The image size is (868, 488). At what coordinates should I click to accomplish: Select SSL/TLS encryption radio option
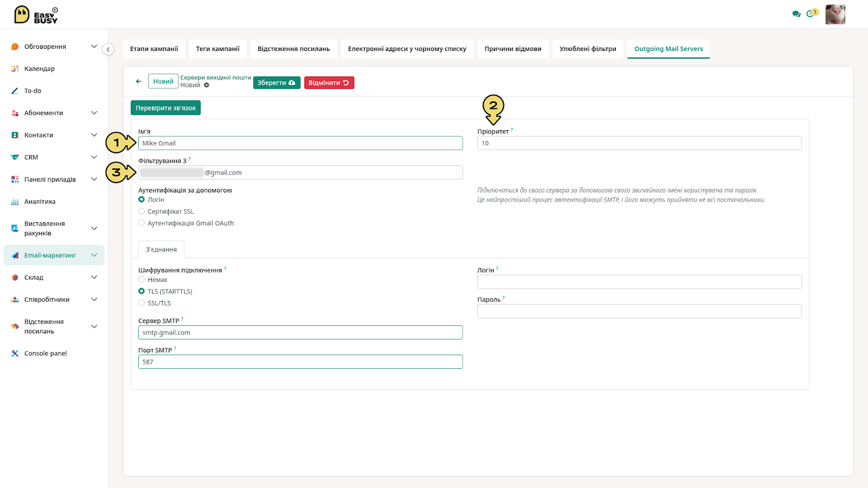tap(142, 303)
